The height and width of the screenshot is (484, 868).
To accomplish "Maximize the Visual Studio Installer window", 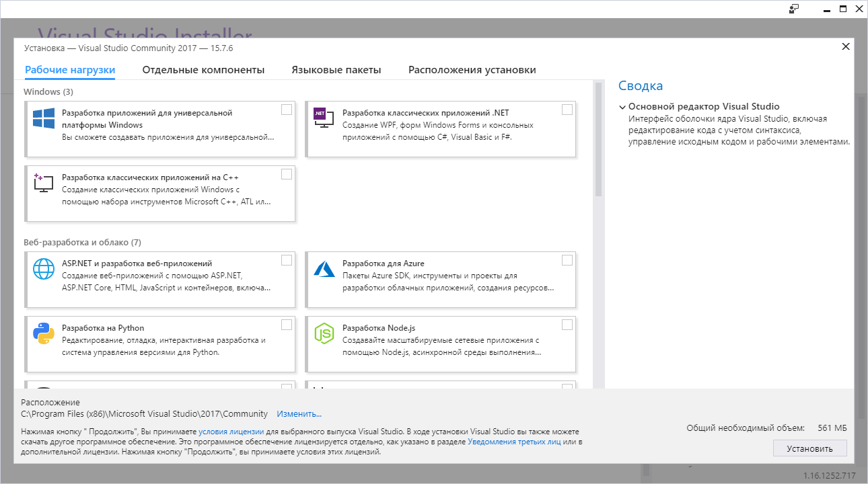I will pos(842,9).
